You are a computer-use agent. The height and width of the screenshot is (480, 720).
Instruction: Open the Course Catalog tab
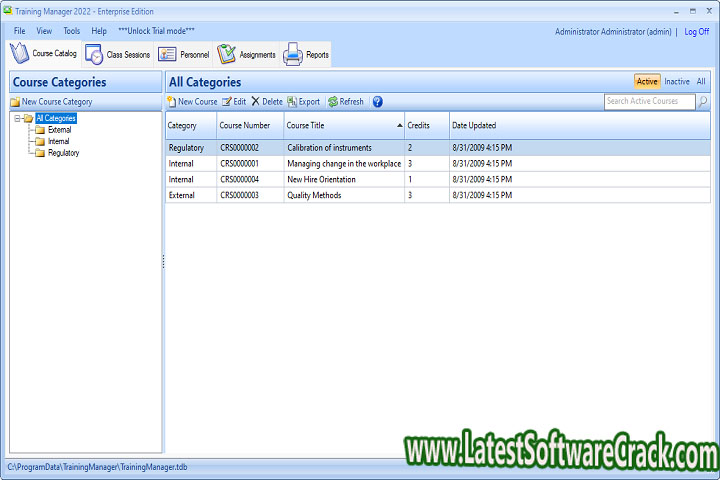pyautogui.click(x=45, y=54)
